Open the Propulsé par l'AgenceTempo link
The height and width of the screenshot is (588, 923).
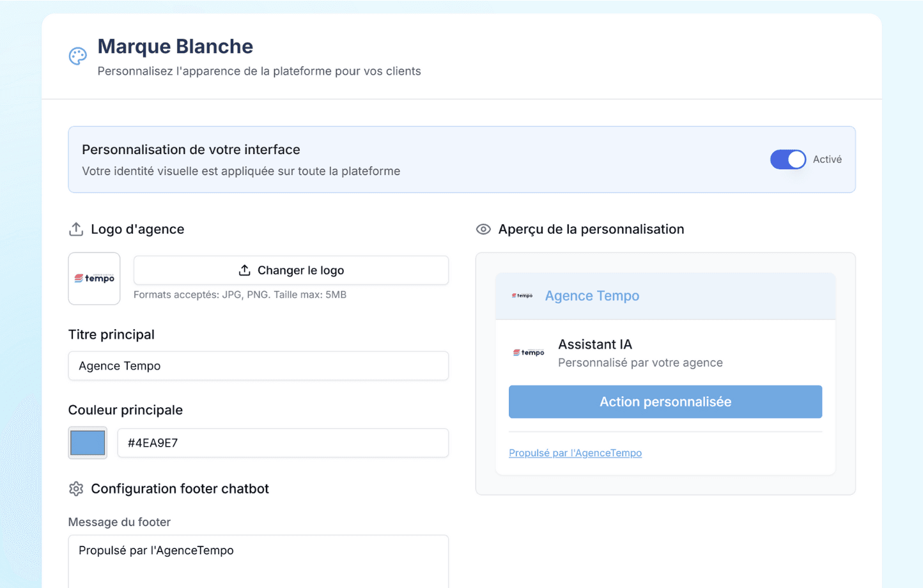point(575,453)
